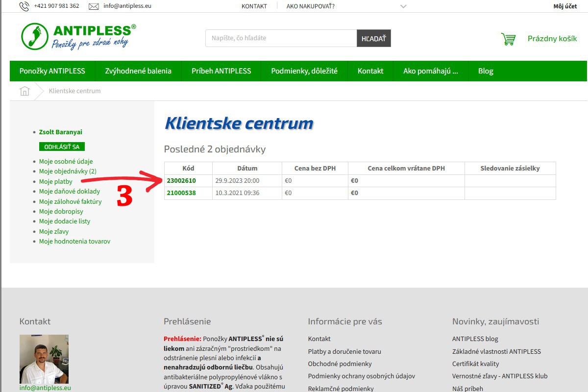Click the shopping cart icon
The height and width of the screenshot is (392, 588).
coord(509,39)
